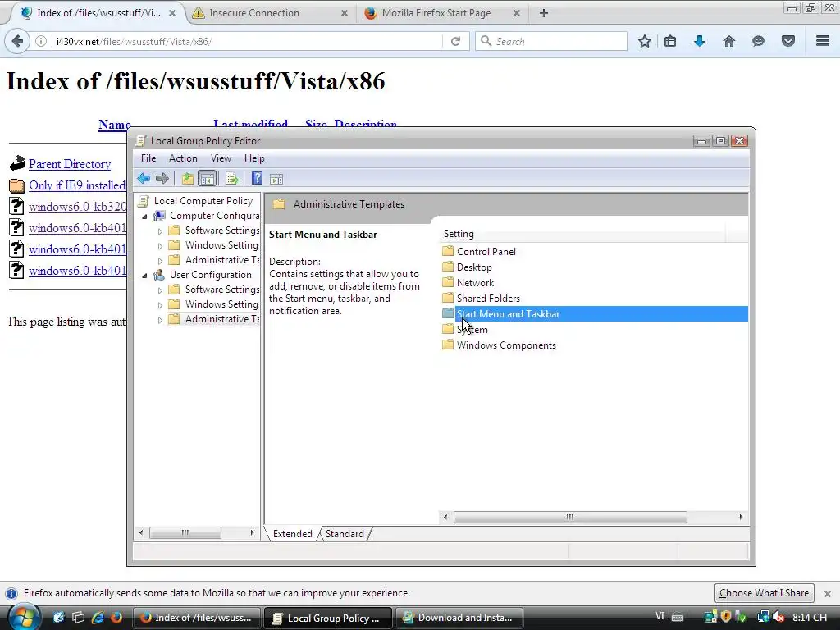The height and width of the screenshot is (630, 840).
Task: Expand Windows Settings under Computer Configuration
Action: click(160, 246)
